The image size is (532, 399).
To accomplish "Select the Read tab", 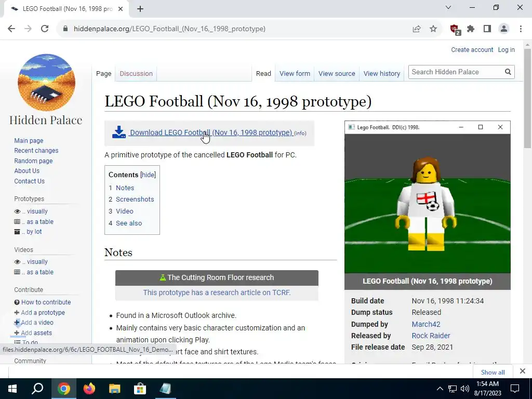I will pyautogui.click(x=263, y=74).
